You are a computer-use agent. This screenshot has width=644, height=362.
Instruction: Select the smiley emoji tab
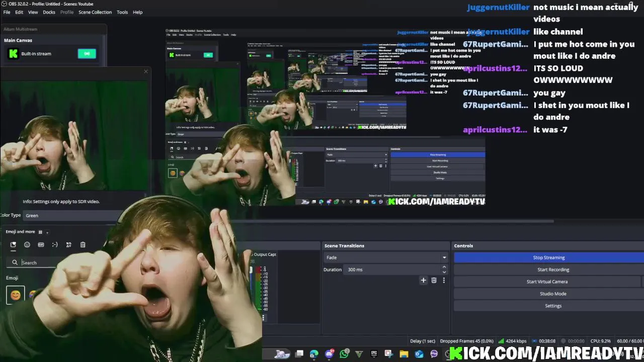click(27, 245)
